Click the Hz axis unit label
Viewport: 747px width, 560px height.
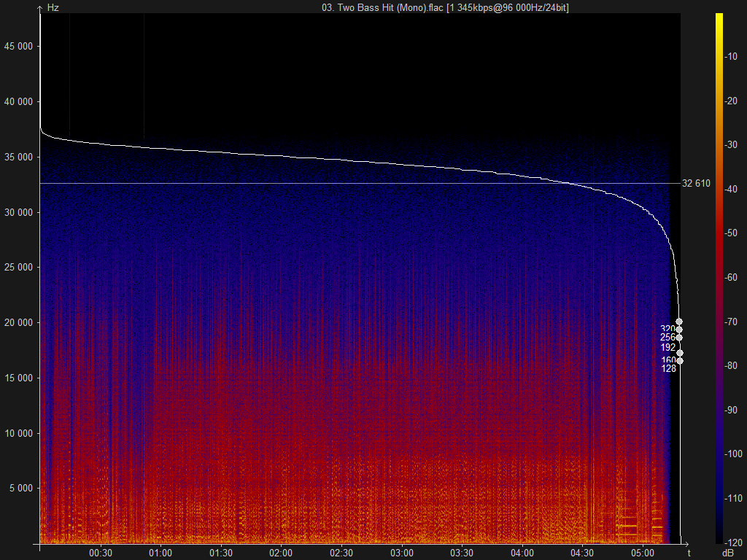pos(53,7)
